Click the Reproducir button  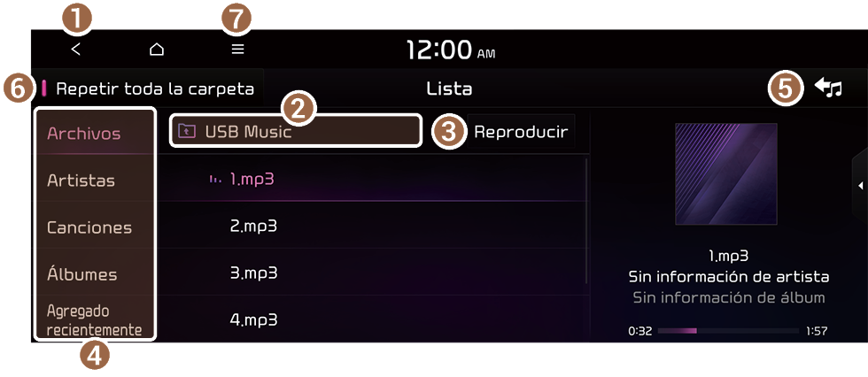click(x=521, y=132)
